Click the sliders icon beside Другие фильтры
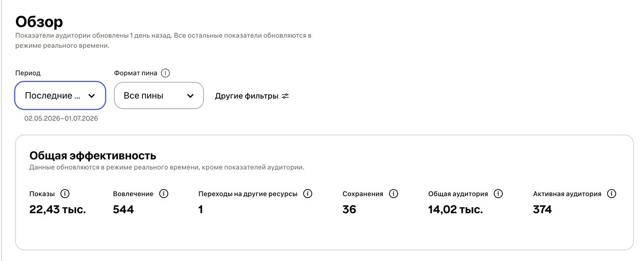The image size is (644, 261). point(285,96)
